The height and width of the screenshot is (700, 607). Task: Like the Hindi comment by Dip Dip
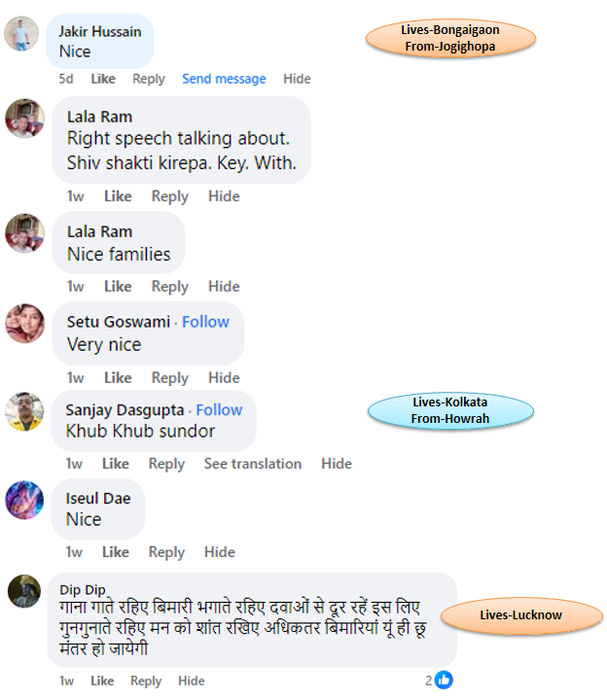[102, 681]
